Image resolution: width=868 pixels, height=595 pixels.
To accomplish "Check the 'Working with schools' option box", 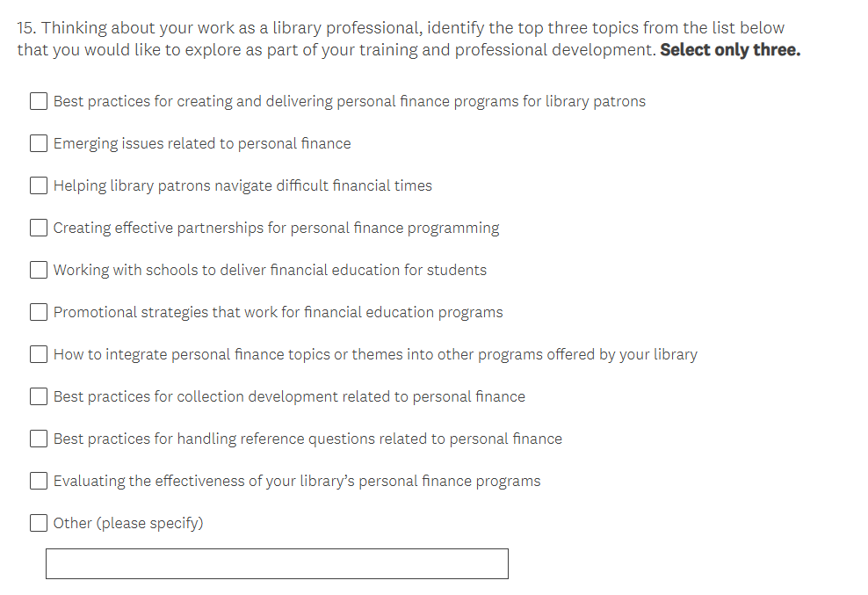I will coord(39,270).
